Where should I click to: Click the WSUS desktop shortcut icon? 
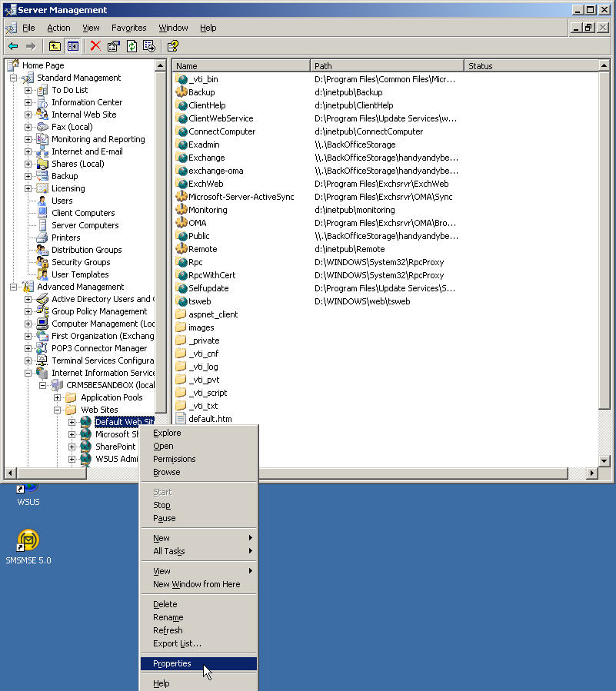28,488
